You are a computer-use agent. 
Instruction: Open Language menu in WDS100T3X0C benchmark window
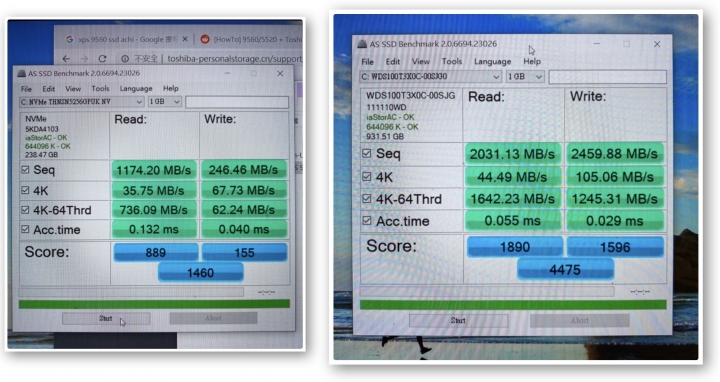click(x=492, y=62)
